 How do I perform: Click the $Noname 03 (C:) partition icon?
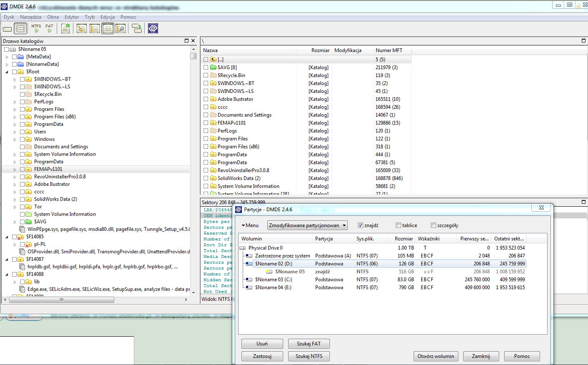249,280
